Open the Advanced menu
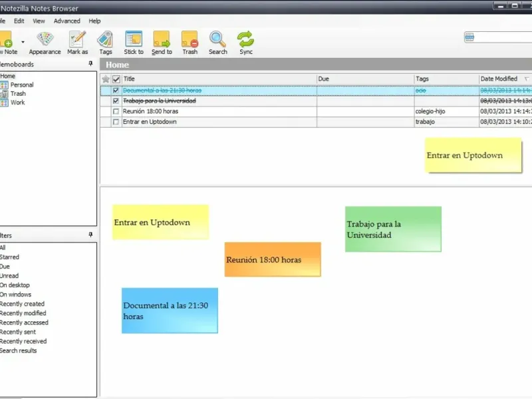Image resolution: width=532 pixels, height=399 pixels. [67, 21]
